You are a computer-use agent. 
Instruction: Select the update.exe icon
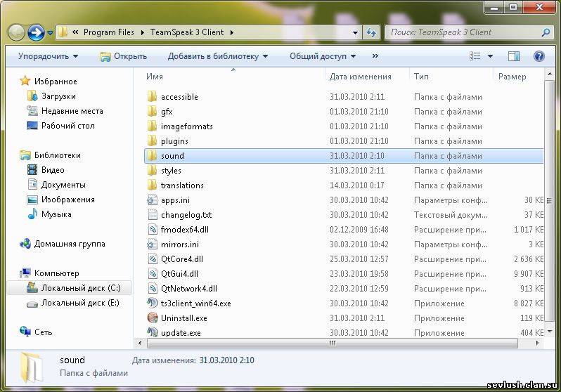tap(153, 332)
